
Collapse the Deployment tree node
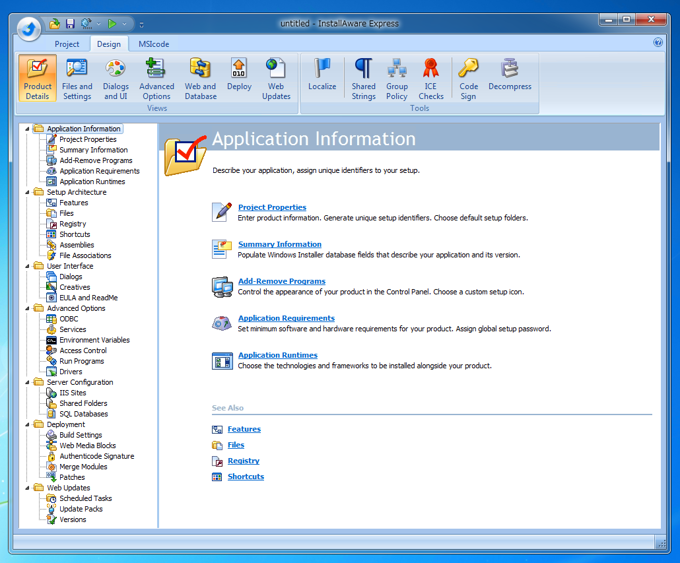27,425
